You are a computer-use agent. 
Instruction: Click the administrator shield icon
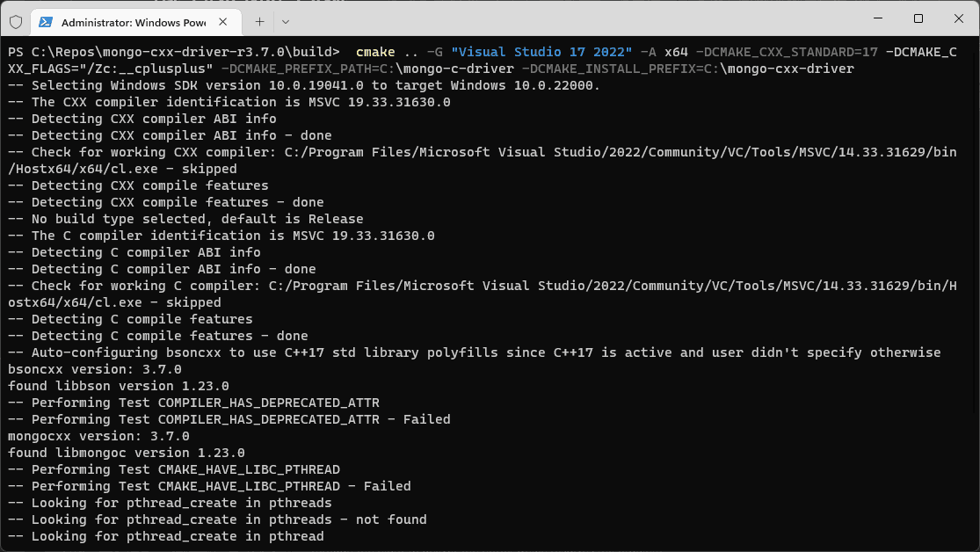pyautogui.click(x=15, y=20)
